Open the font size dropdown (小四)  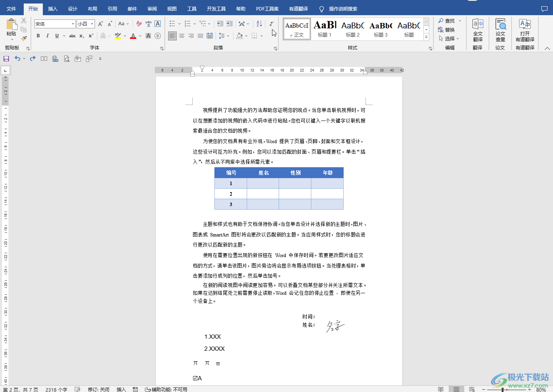coord(92,24)
